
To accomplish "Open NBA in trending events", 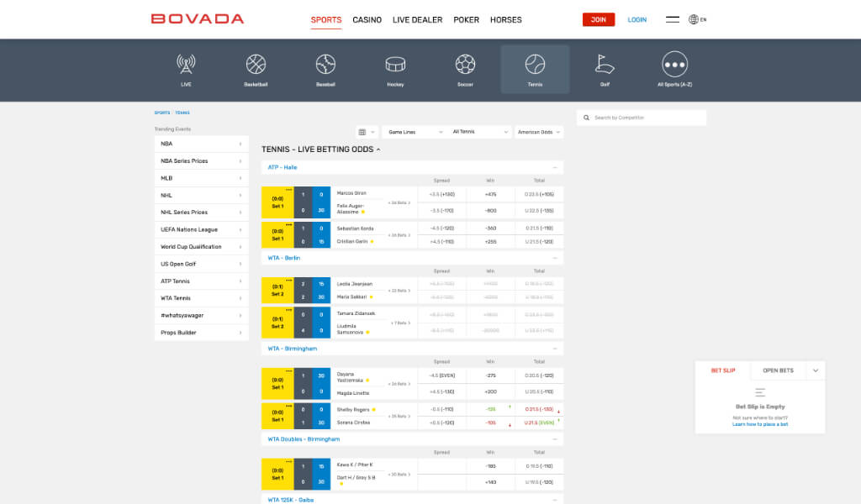I will pyautogui.click(x=202, y=144).
